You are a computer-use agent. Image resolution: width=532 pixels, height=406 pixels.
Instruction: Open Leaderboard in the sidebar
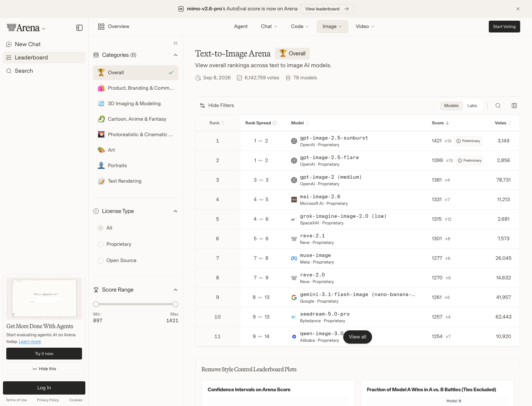click(x=44, y=58)
